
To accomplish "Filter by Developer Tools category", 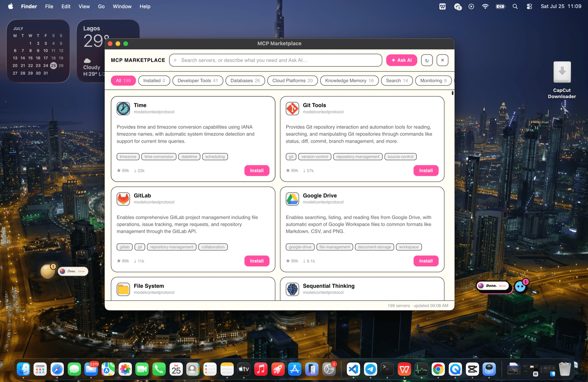I will point(197,81).
